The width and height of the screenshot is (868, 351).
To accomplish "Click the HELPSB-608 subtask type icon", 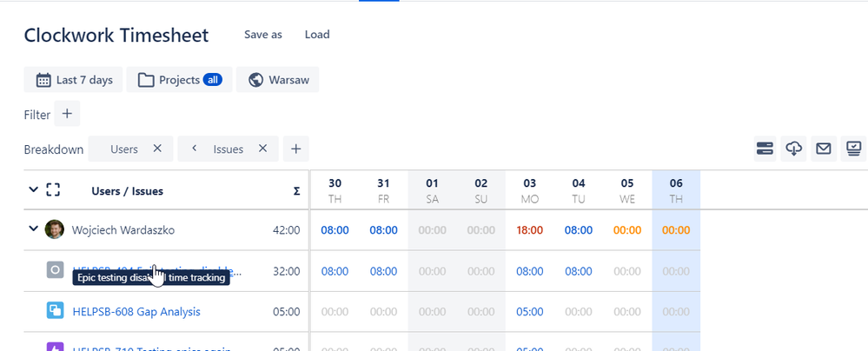I will [55, 310].
